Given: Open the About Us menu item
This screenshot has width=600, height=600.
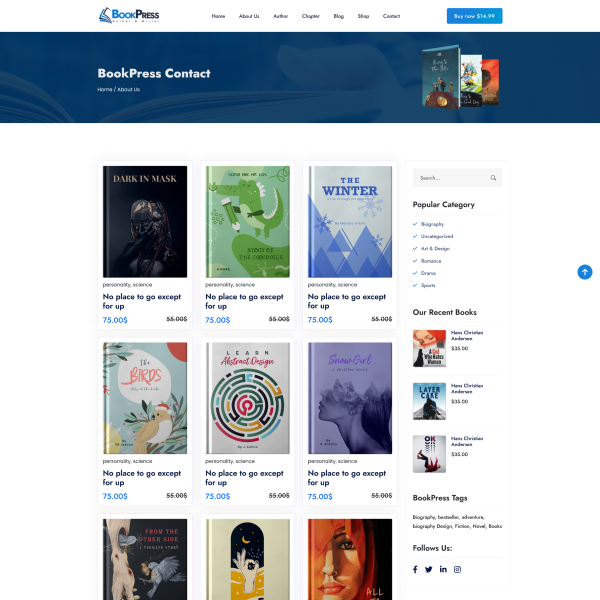Looking at the screenshot, I should click(x=249, y=16).
